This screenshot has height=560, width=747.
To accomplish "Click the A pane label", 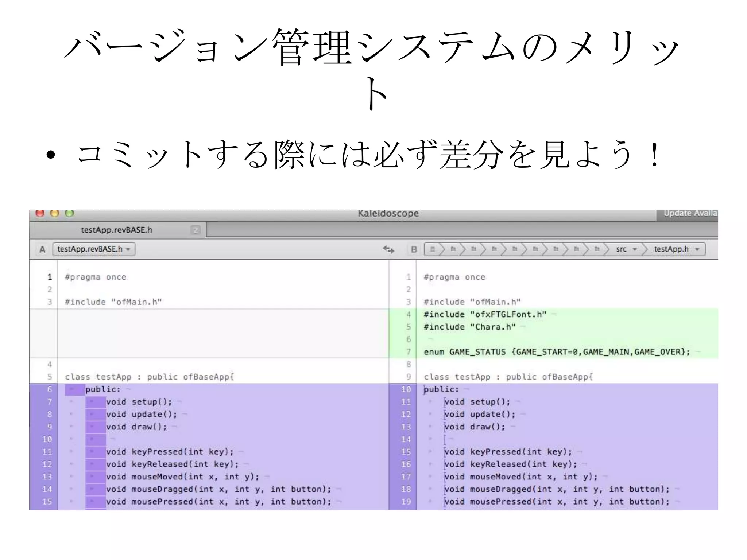I will click(x=42, y=250).
